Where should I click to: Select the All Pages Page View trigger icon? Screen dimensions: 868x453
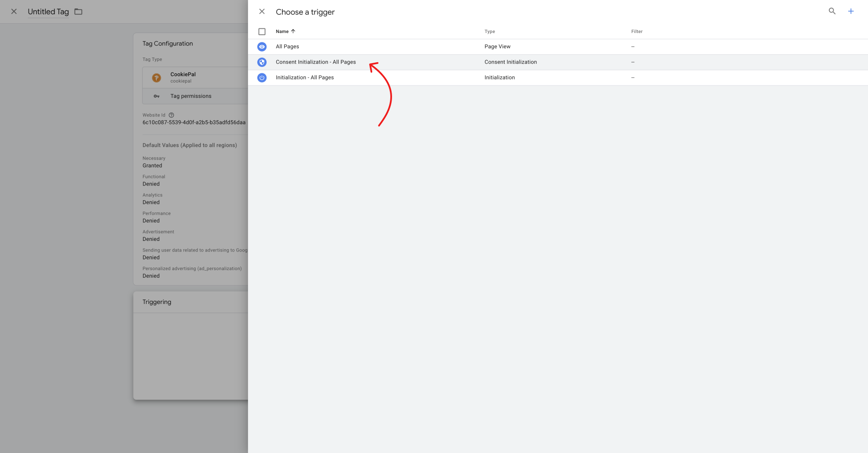262,47
